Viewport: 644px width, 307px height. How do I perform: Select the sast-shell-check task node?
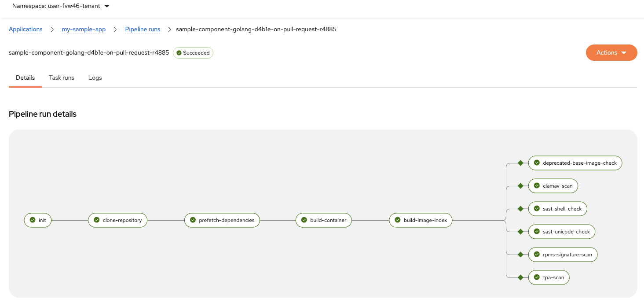pyautogui.click(x=558, y=209)
